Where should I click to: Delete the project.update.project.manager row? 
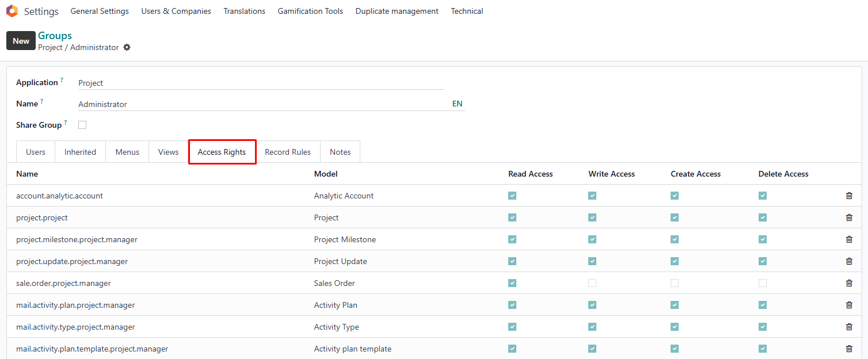(x=849, y=261)
